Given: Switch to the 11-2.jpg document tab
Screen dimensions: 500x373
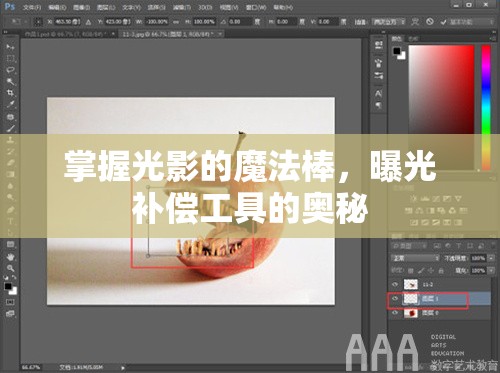Looking at the screenshot, I should 172,34.
